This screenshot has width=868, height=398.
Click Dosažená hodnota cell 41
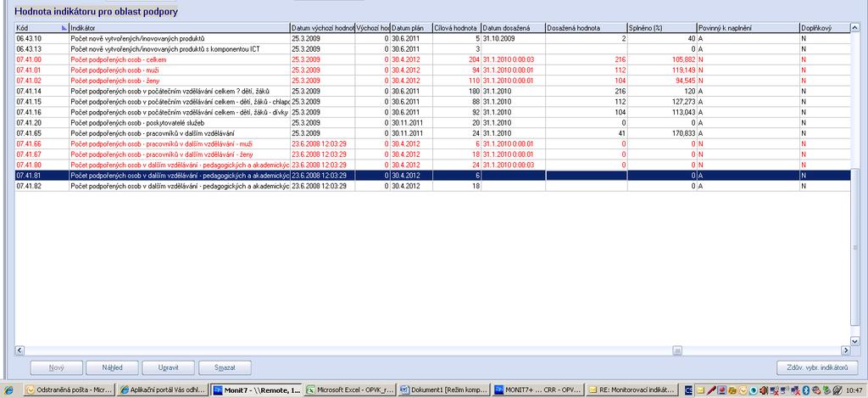pyautogui.click(x=587, y=133)
